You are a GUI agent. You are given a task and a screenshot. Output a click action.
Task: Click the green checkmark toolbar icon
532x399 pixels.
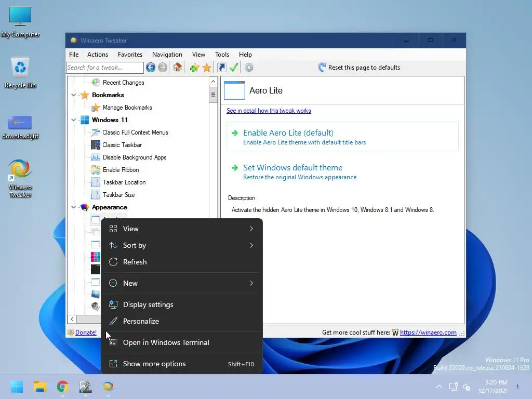(x=234, y=67)
